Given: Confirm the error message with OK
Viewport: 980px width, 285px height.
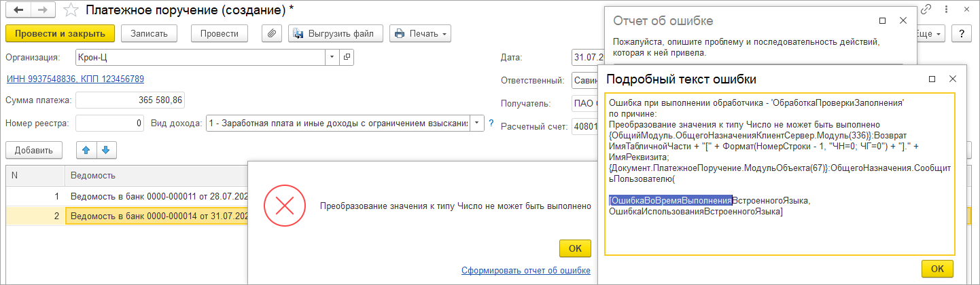Looking at the screenshot, I should tap(575, 248).
